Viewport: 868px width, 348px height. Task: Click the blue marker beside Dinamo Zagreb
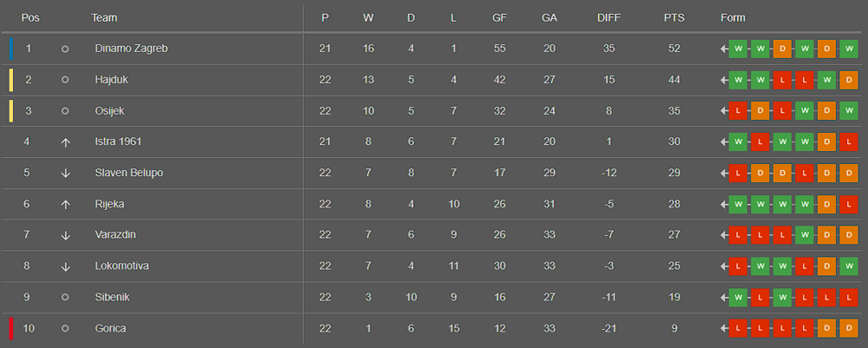pos(11,49)
